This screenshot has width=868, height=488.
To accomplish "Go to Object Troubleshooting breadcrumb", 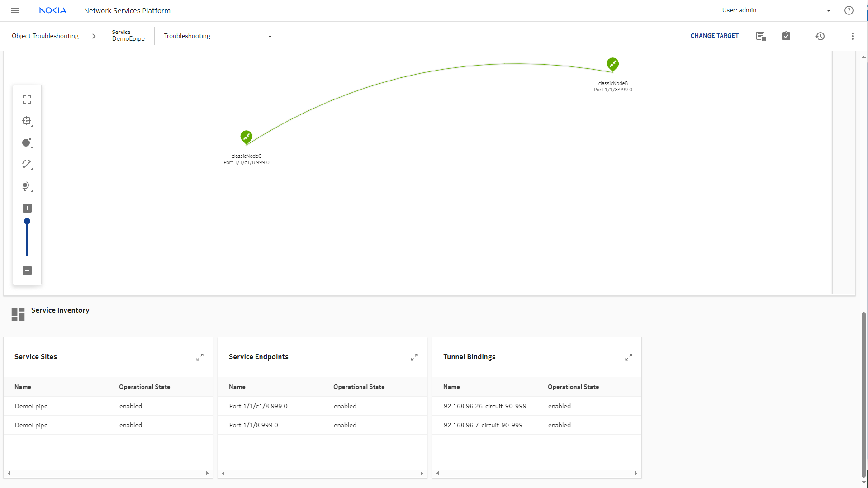I will tap(45, 36).
